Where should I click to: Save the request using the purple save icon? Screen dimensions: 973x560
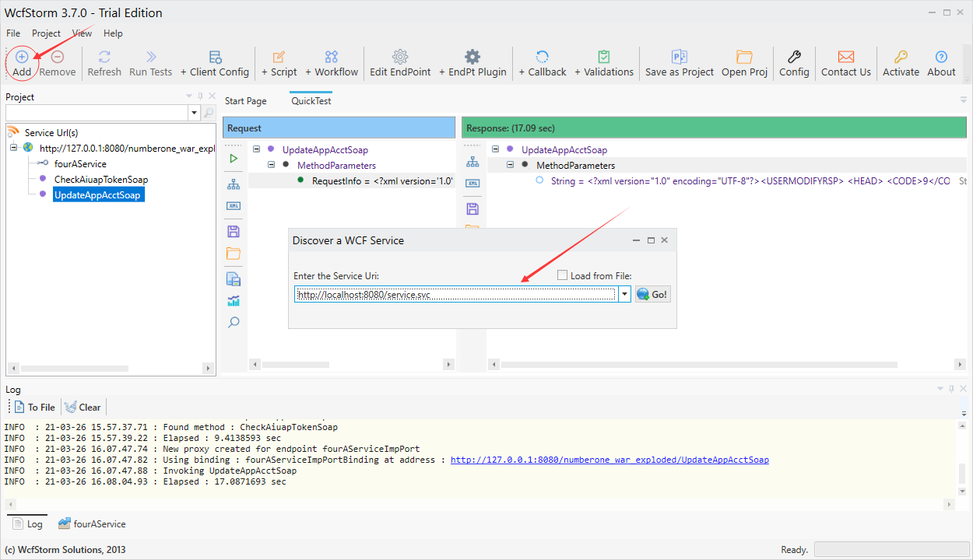(233, 230)
